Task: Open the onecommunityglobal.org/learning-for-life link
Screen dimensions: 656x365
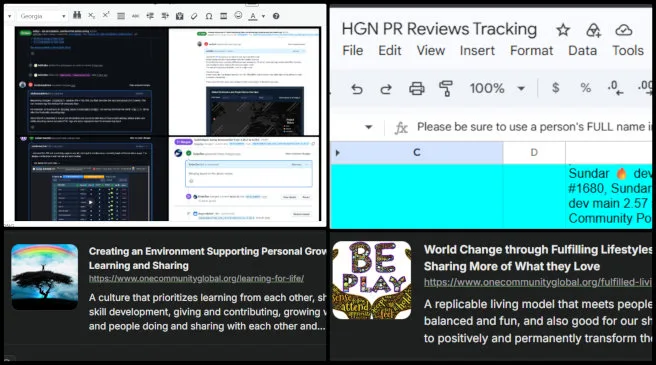Action: 196,278
